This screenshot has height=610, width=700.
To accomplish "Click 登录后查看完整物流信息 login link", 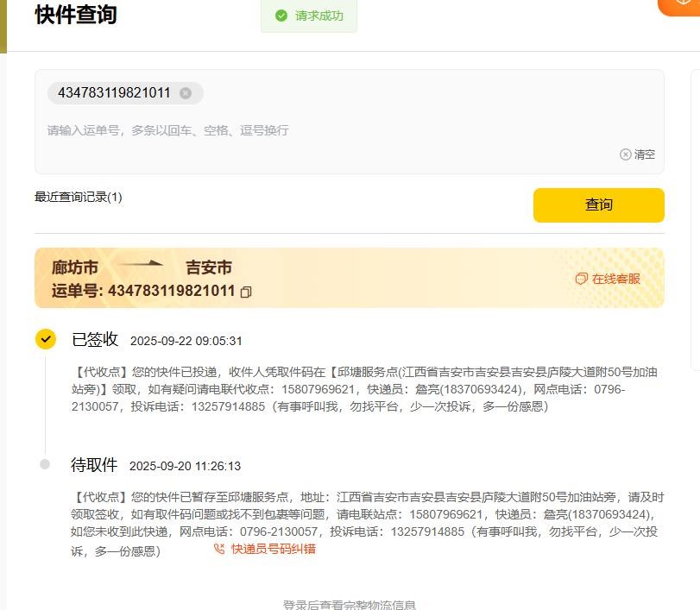I will click(x=350, y=605).
